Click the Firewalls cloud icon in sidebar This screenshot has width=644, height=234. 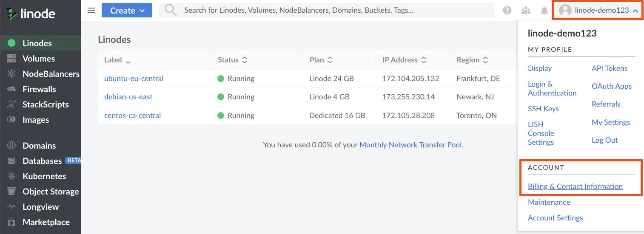(12, 89)
